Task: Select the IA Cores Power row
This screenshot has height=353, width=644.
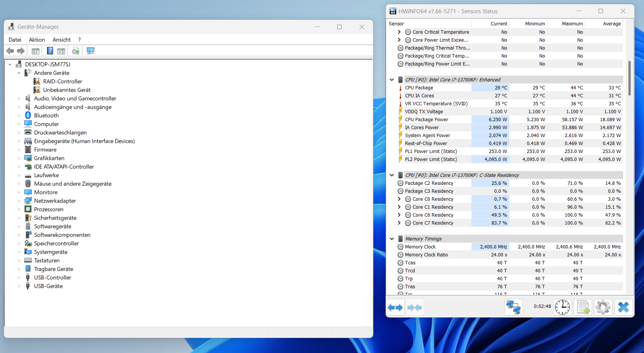Action: [510, 127]
